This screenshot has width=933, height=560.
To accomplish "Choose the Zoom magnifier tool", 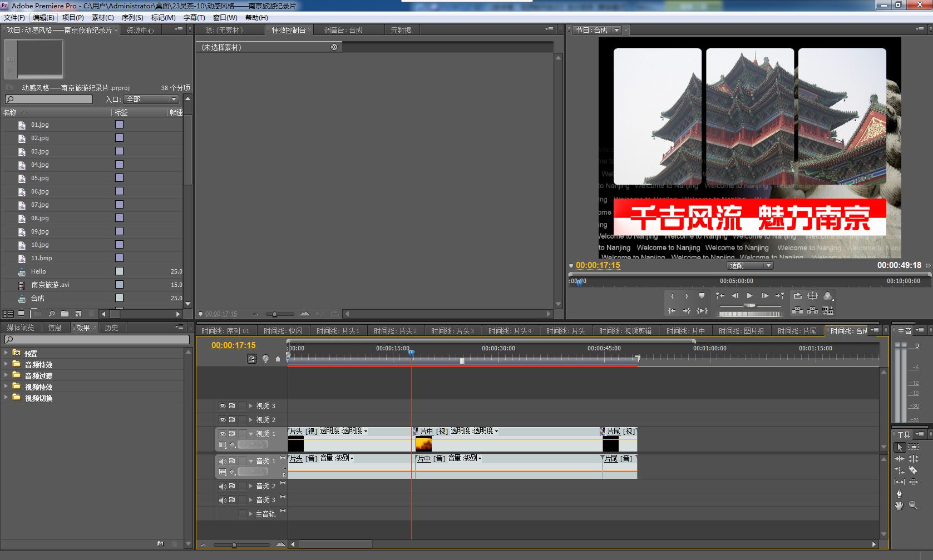I will pyautogui.click(x=913, y=506).
